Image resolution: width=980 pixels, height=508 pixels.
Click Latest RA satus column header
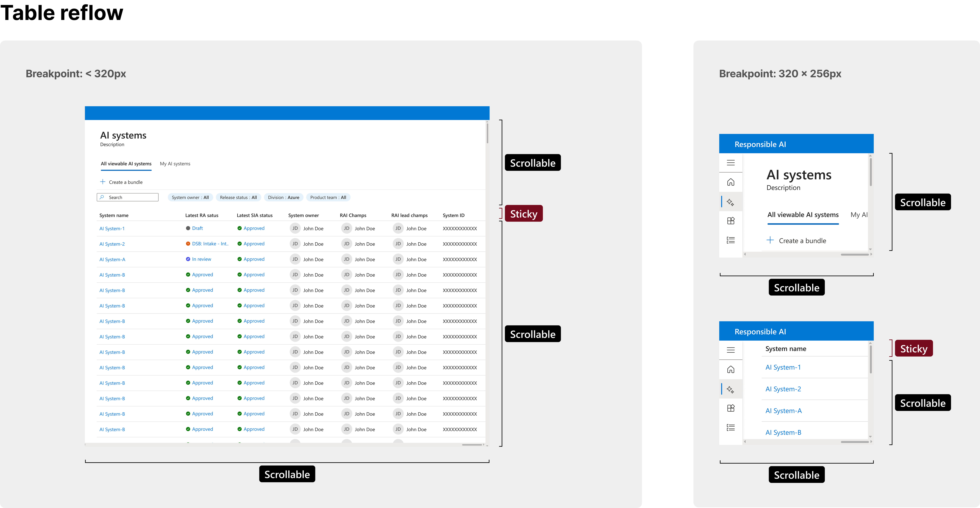pos(202,215)
